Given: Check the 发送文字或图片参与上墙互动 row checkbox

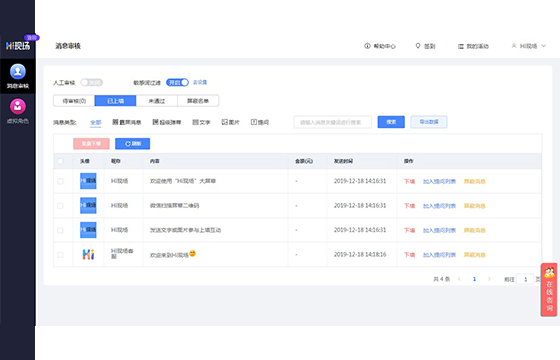Looking at the screenshot, I should (x=60, y=230).
